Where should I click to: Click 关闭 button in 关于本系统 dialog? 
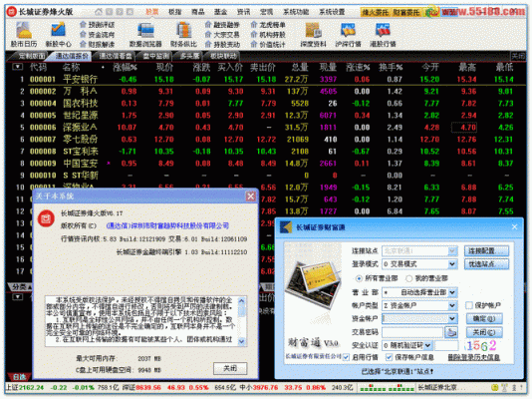230,368
